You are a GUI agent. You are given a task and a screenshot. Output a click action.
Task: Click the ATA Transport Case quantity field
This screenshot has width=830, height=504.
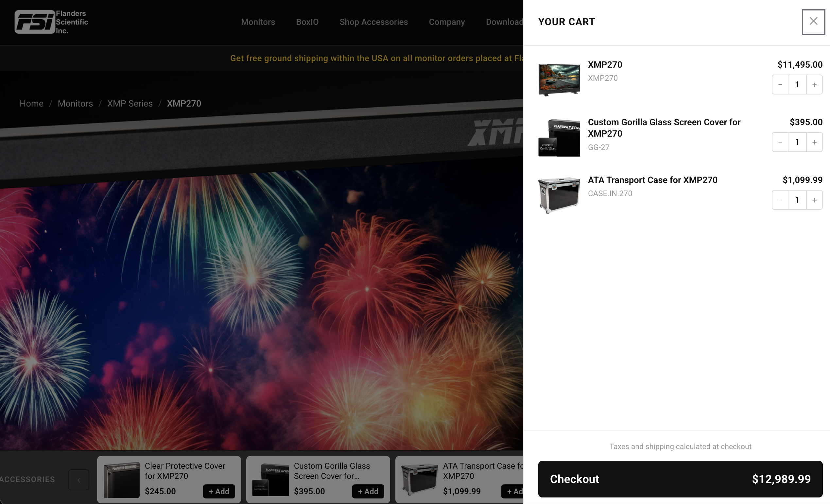[797, 200]
